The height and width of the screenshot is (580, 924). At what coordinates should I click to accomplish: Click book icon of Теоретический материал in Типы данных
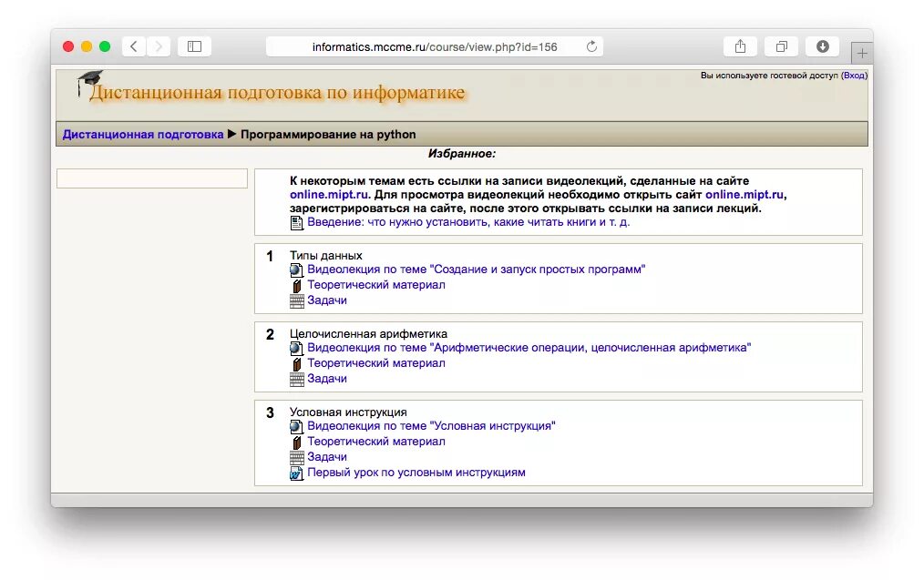[296, 285]
